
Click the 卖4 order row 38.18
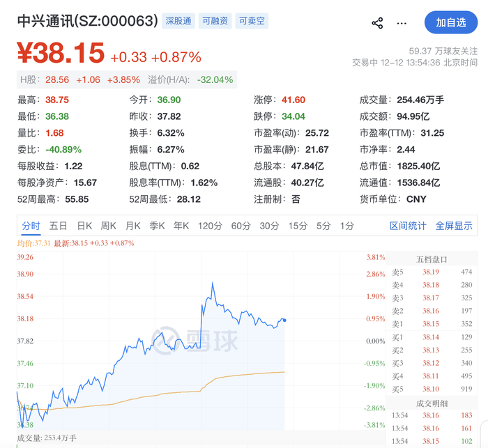432,285
